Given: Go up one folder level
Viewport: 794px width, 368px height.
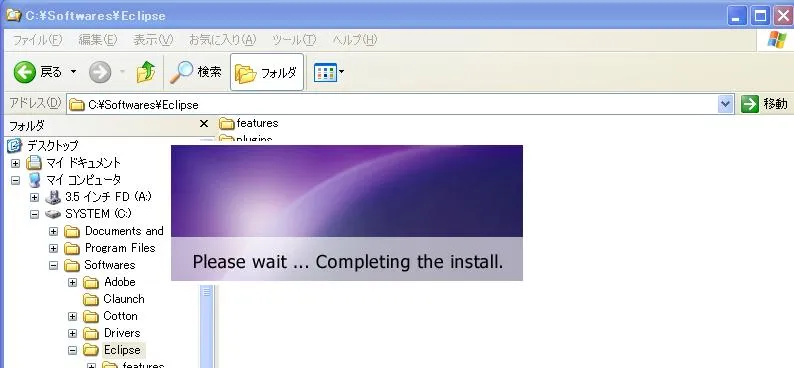Looking at the screenshot, I should click(x=146, y=72).
